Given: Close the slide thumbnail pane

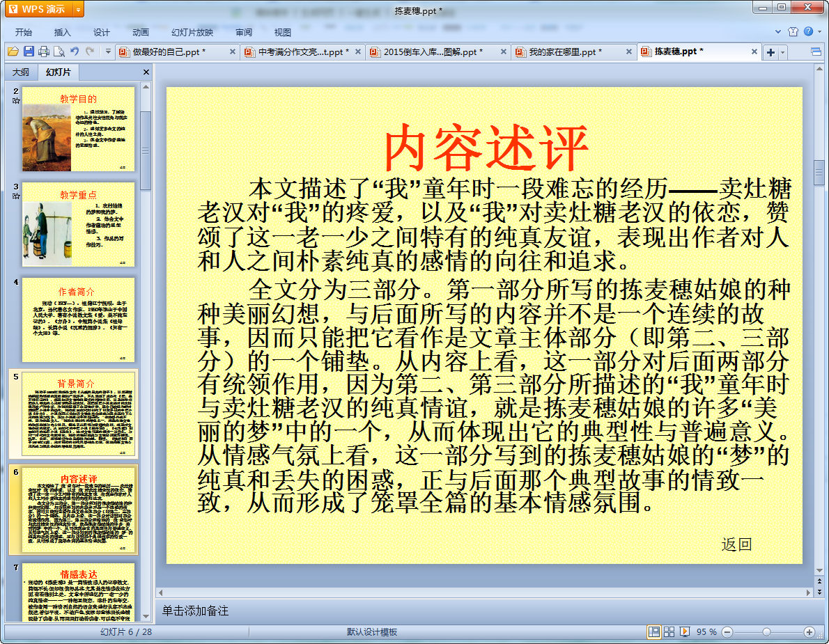Looking at the screenshot, I should (x=146, y=72).
